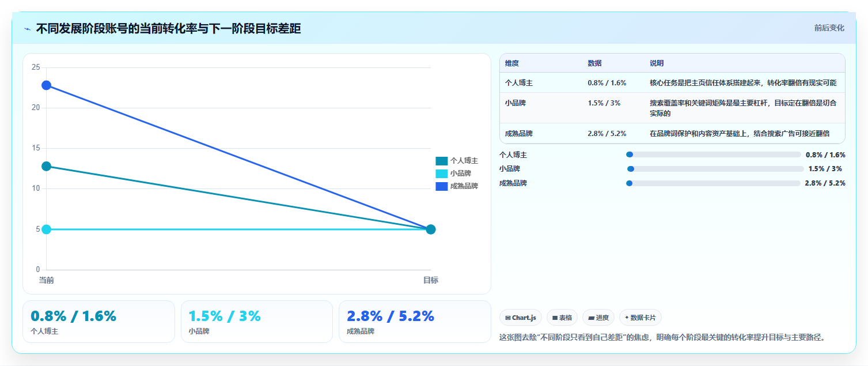
Task: Click the chart title heading text
Action: tap(168, 28)
